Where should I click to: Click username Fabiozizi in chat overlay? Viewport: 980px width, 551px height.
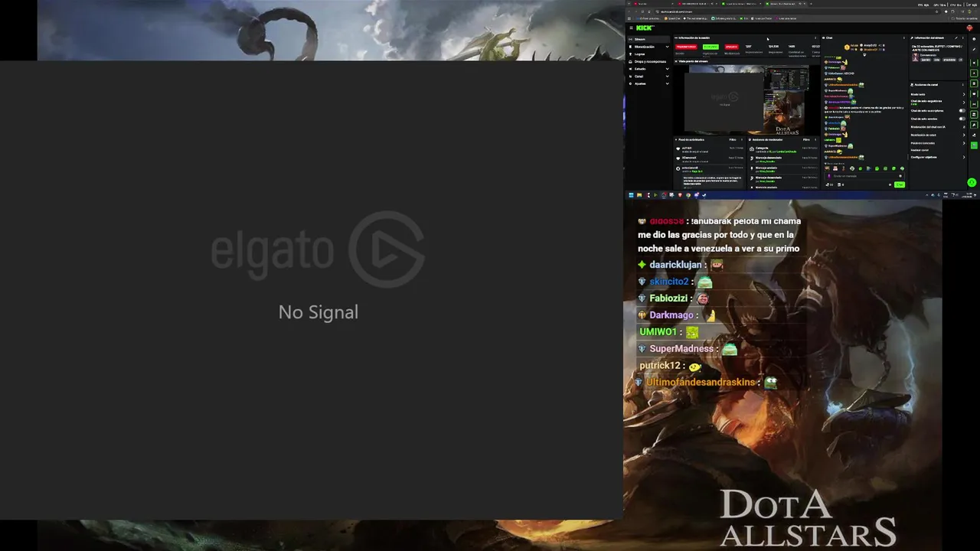point(668,298)
